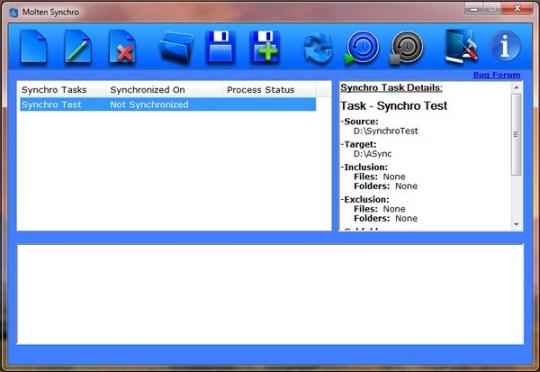The image size is (540, 372).
Task: Minimize the Molten Synchro window
Action: tap(474, 9)
